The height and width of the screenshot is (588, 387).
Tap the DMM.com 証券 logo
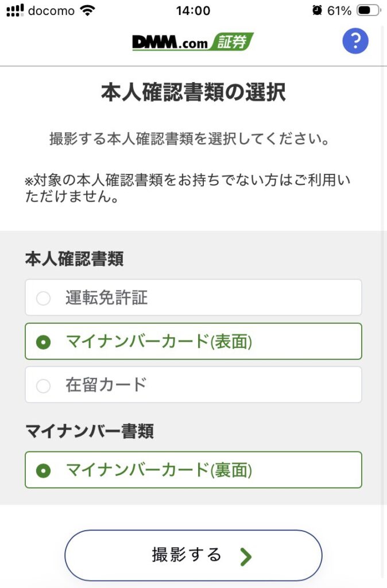pos(193,41)
